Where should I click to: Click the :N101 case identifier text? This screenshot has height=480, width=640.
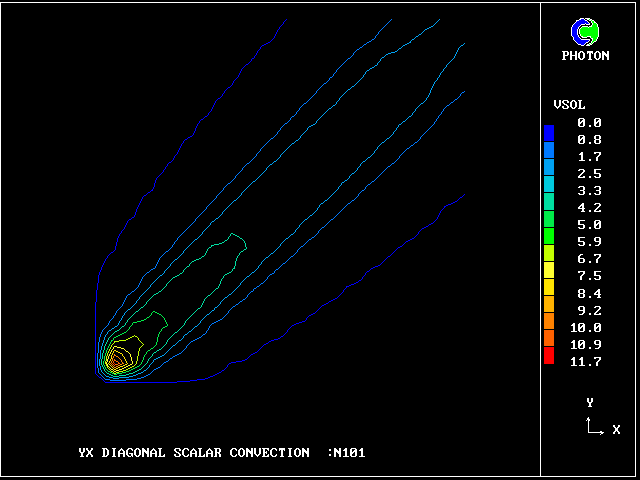[346, 453]
